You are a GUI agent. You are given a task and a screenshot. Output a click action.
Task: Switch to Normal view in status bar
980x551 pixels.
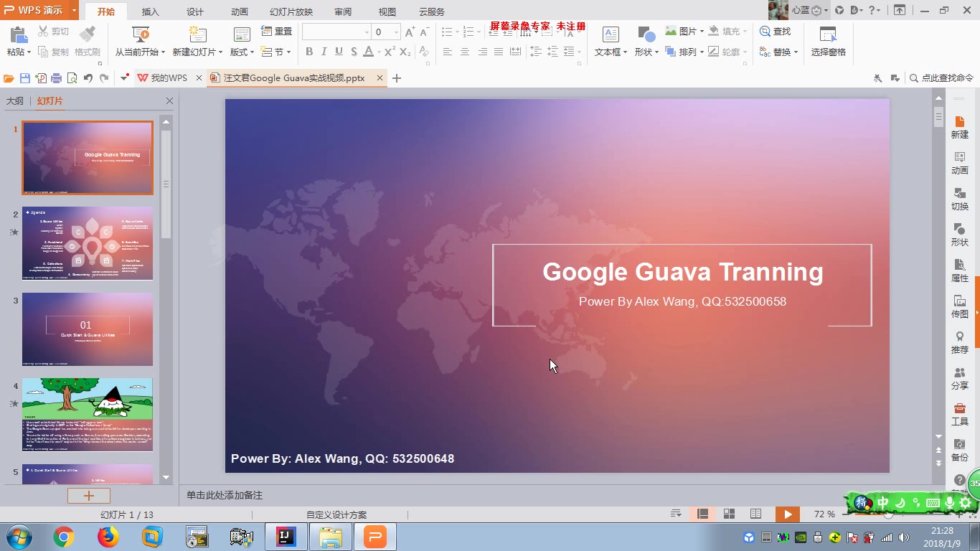703,514
